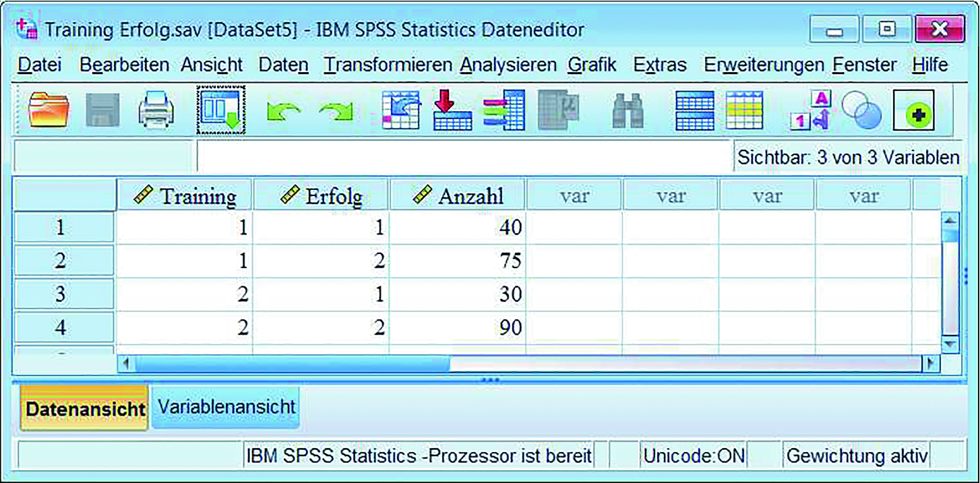Image resolution: width=980 pixels, height=483 pixels.
Task: Click the Recall recent dialogs icon
Action: (x=222, y=110)
